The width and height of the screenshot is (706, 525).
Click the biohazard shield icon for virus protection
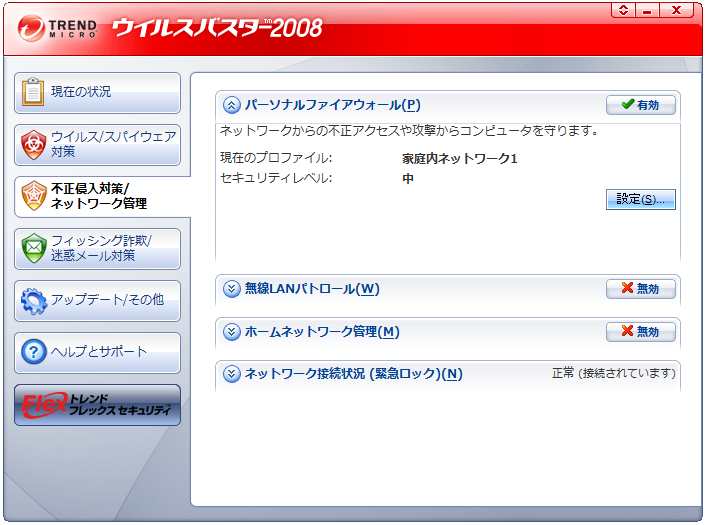point(34,145)
